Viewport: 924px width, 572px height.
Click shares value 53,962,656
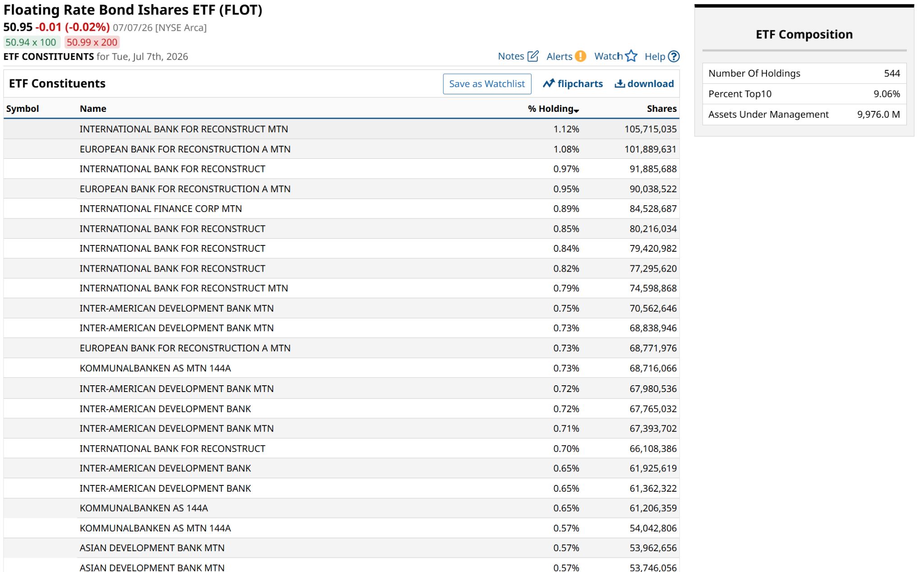[x=653, y=548]
